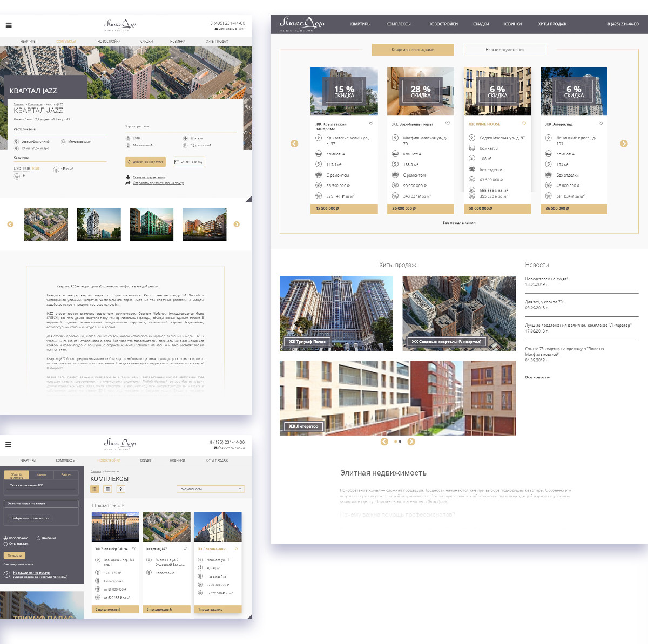Click favorite heart on ЖК WINE HOUSE card

click(524, 124)
